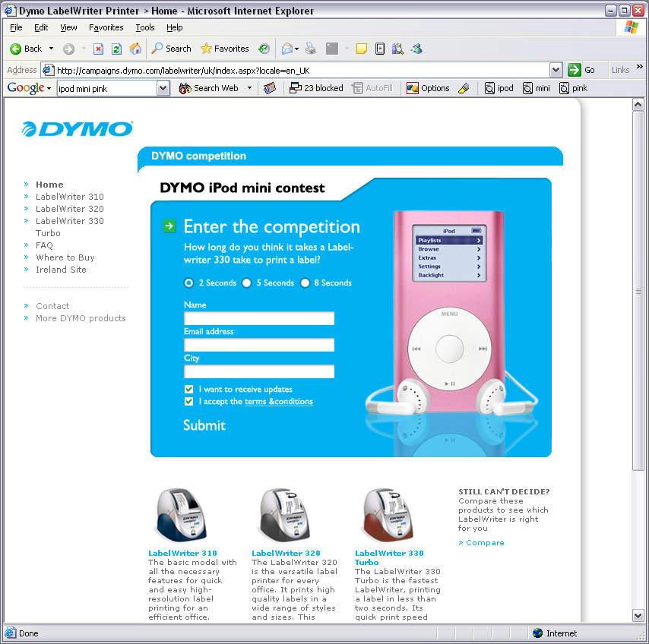The image size is (649, 644).
Task: Open the Mail button dropdown arrow
Action: click(297, 49)
